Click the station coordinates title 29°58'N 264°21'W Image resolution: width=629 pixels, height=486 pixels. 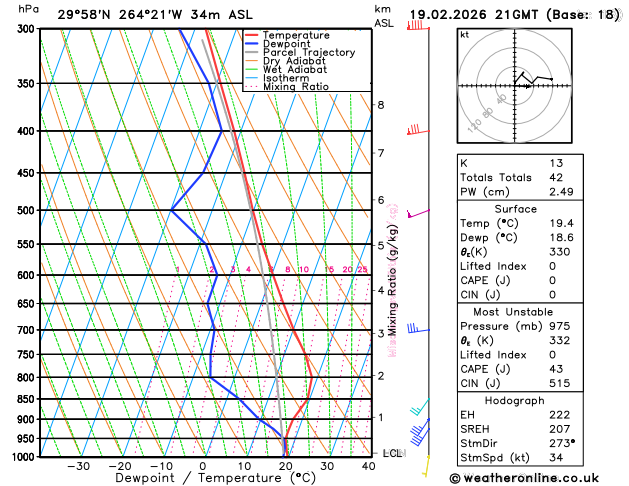120,15
